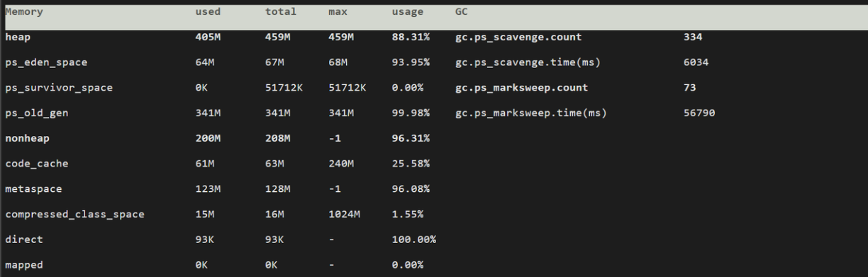868x277 pixels.
Task: Click ps_old_gen usage "99.98%"
Action: pos(411,114)
